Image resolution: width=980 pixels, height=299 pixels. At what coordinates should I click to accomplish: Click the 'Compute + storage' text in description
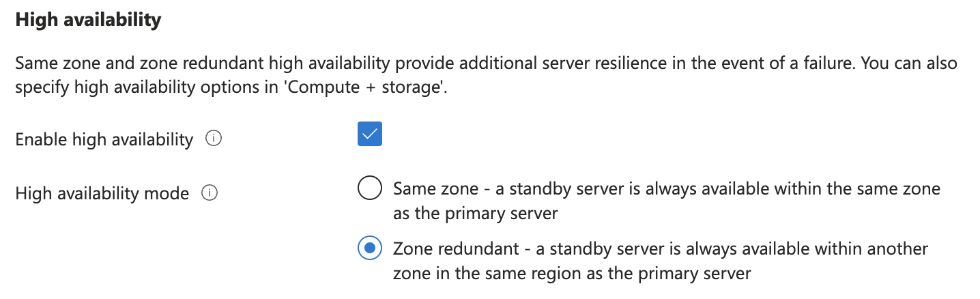click(364, 89)
